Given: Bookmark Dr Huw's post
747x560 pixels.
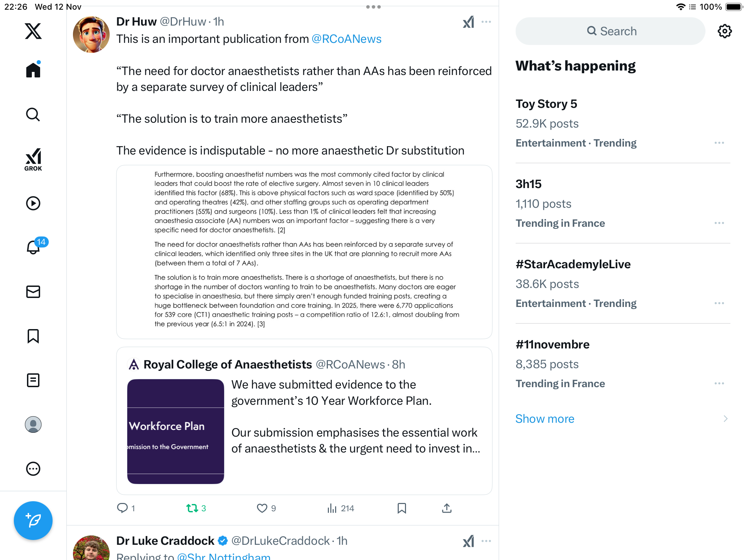Looking at the screenshot, I should pyautogui.click(x=402, y=508).
